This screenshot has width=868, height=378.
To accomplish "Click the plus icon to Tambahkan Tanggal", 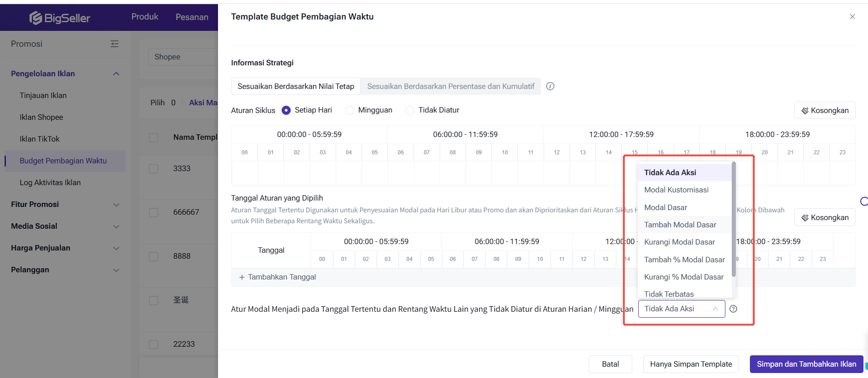I will [x=242, y=277].
